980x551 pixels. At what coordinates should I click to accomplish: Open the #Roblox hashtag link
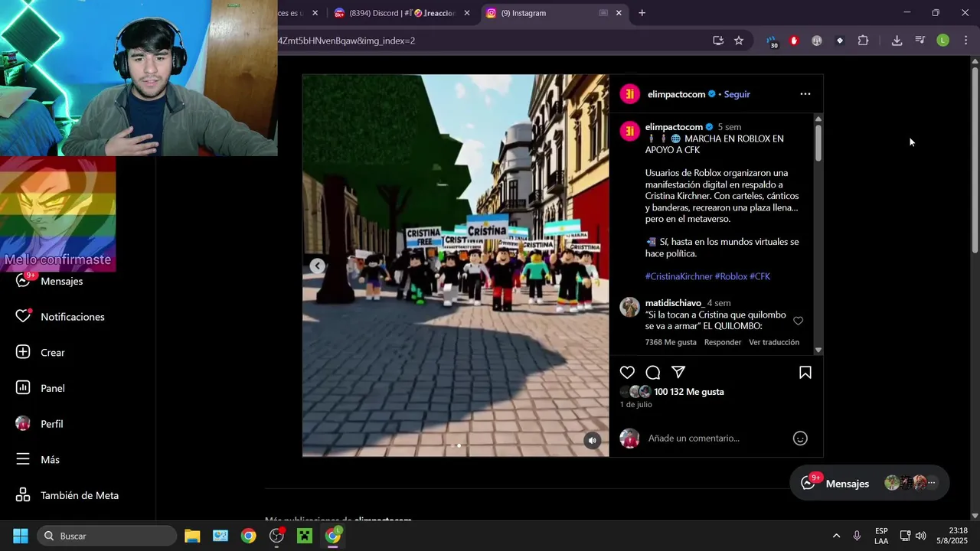coord(730,276)
